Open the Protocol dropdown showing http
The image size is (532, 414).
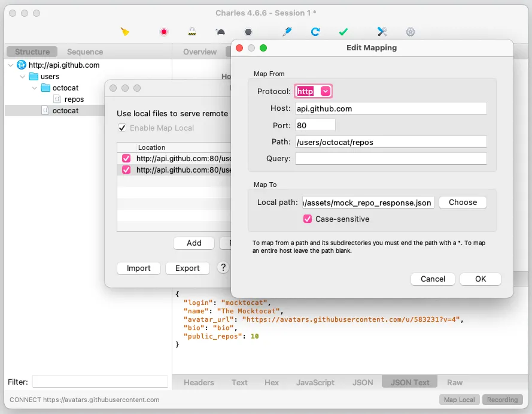click(314, 91)
